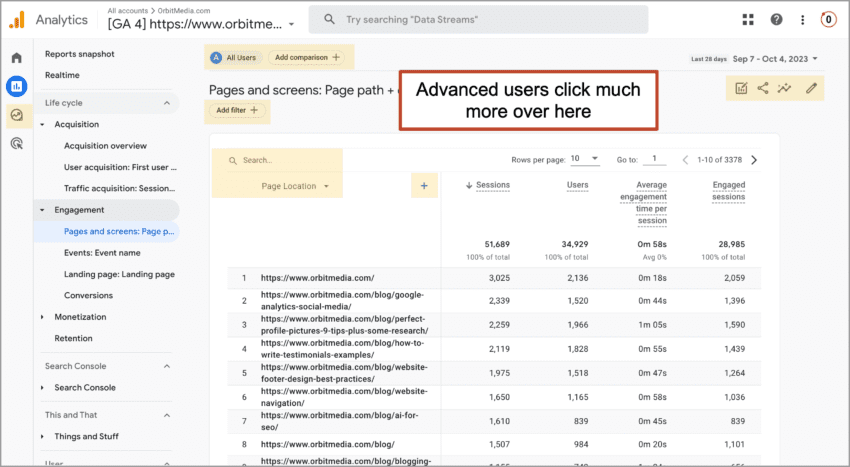Open User acquisition: First user report

point(120,167)
